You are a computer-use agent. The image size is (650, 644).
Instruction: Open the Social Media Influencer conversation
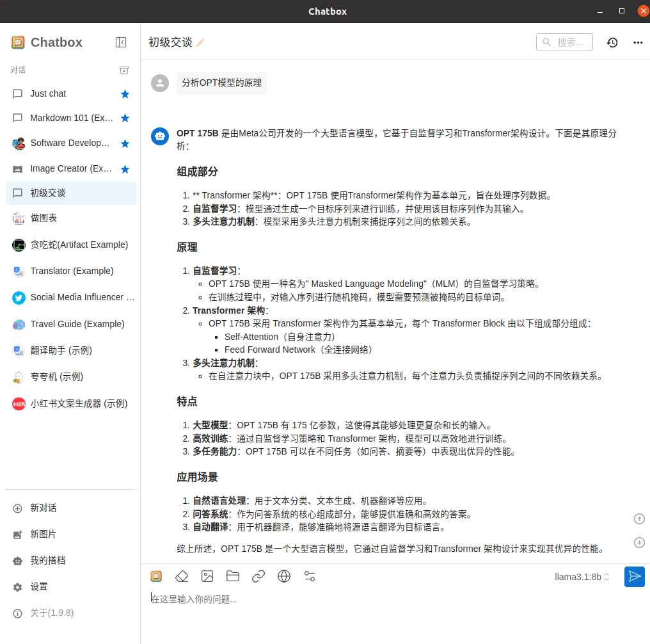71,297
